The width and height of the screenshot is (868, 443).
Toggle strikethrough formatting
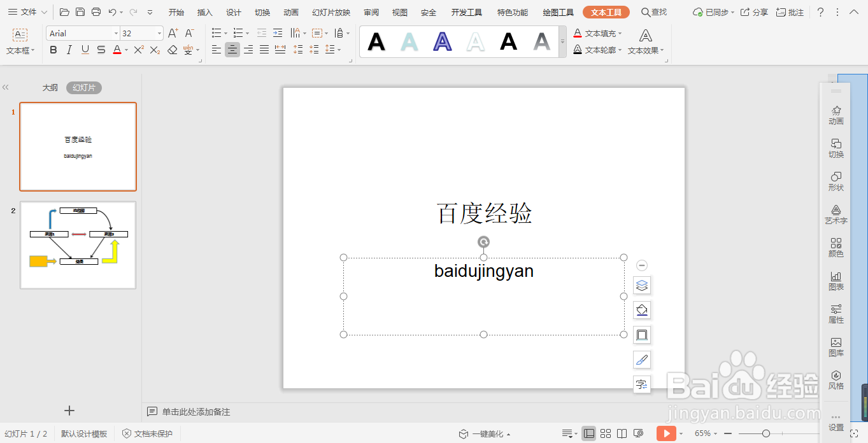point(101,50)
